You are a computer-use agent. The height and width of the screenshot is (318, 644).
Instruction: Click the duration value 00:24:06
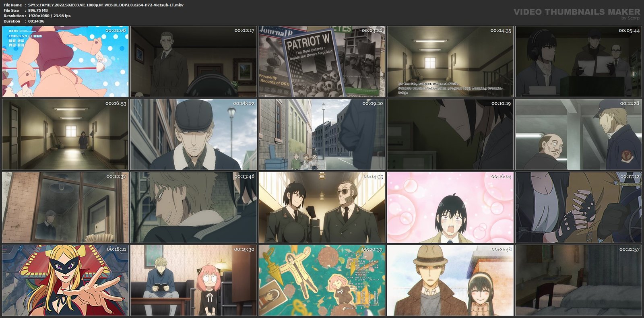tap(36, 21)
